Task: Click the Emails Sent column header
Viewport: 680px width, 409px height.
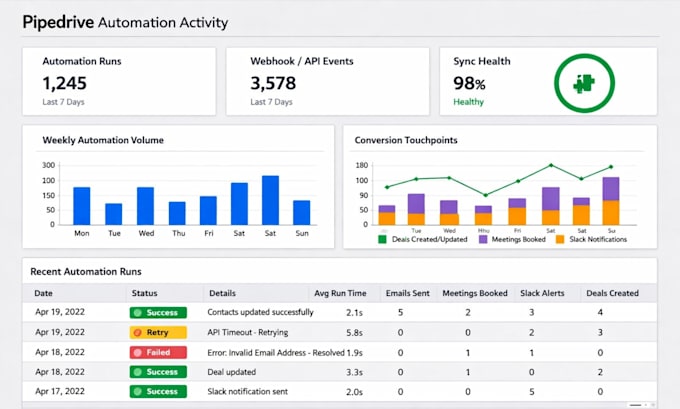Action: tap(408, 293)
